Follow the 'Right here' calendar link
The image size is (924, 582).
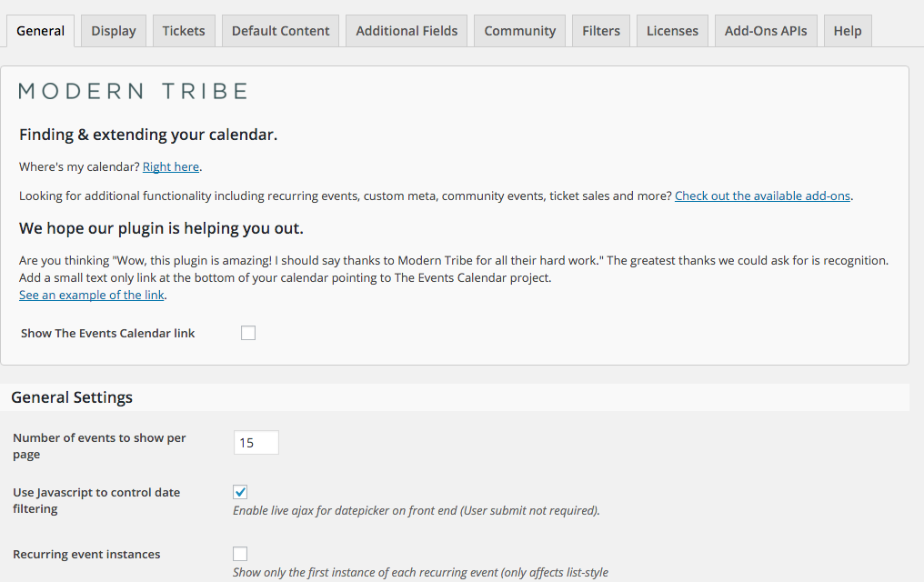[x=171, y=166]
